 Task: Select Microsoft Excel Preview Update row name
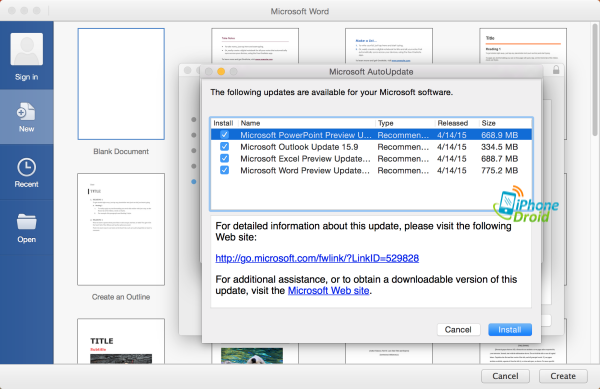(305, 159)
